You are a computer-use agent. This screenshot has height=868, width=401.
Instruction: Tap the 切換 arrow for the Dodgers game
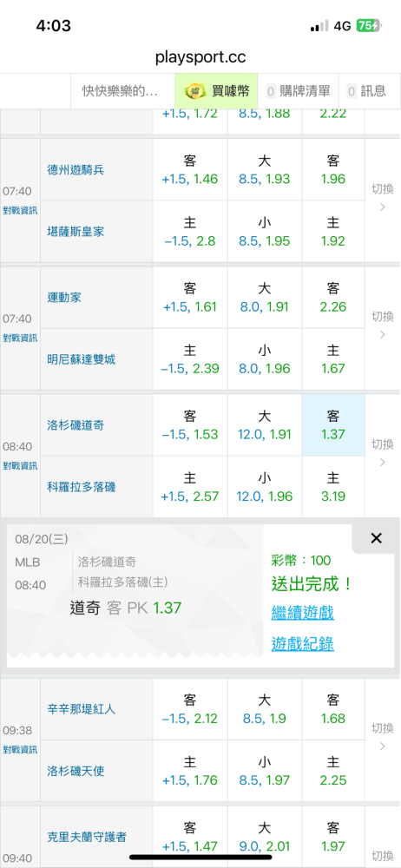tap(382, 453)
